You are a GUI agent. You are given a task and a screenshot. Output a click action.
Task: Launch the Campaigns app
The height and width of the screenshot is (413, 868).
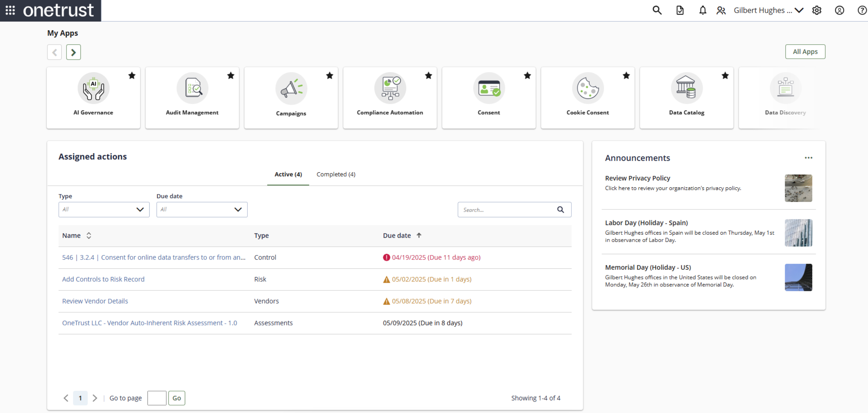click(x=291, y=98)
